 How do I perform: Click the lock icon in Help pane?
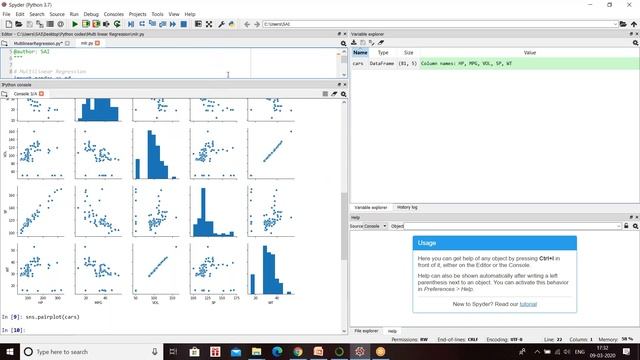tap(626, 226)
